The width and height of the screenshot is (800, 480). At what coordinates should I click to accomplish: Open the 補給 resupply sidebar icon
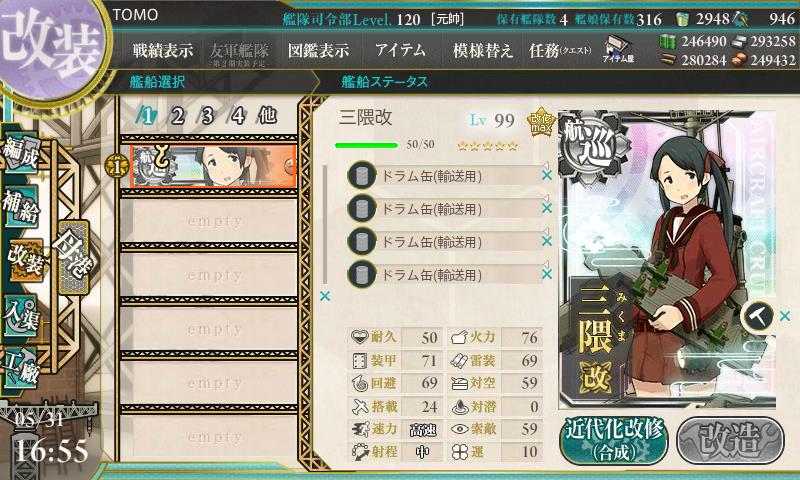click(21, 206)
